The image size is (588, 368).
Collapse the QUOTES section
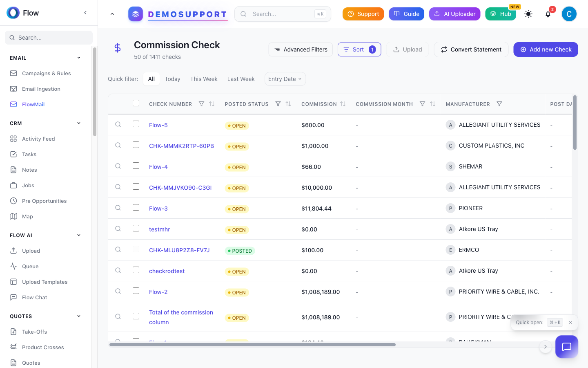pyautogui.click(x=78, y=316)
